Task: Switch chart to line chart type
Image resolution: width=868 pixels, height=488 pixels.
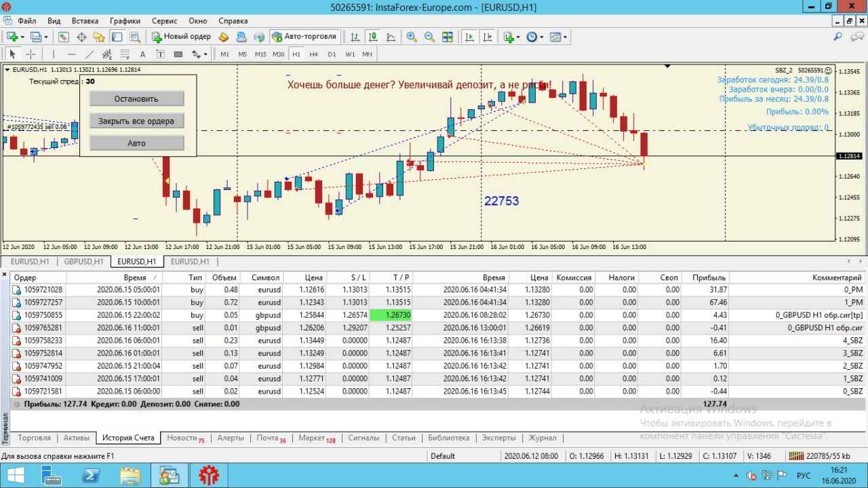Action: click(391, 37)
